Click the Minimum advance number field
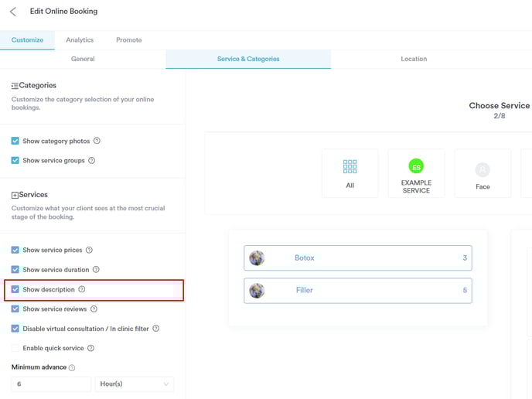The width and height of the screenshot is (532, 399). pyautogui.click(x=51, y=384)
